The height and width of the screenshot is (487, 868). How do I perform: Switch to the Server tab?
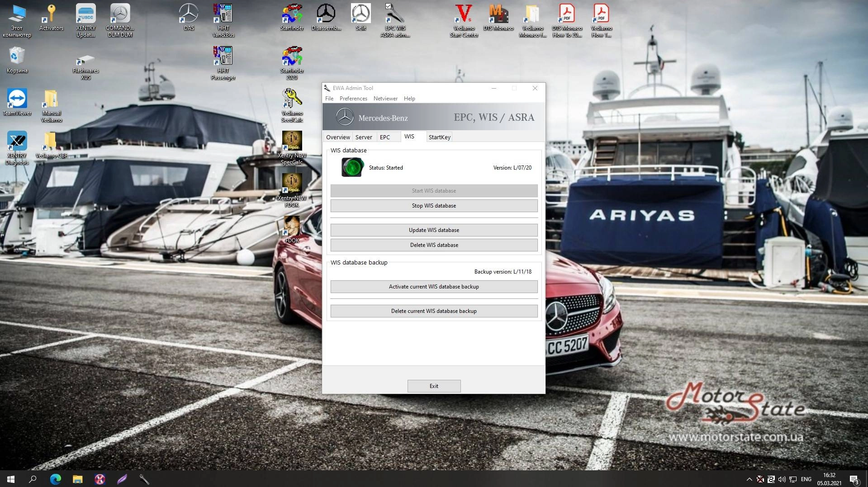[364, 137]
